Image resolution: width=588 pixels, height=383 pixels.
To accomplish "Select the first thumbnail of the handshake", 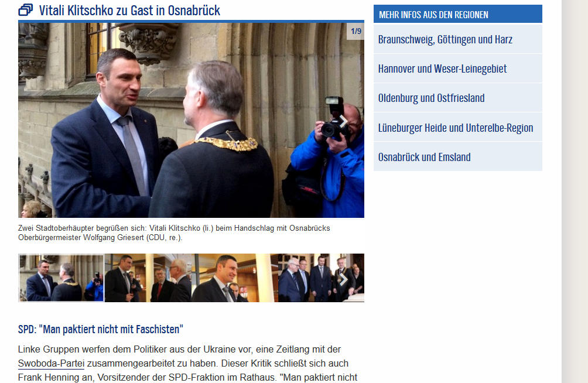I will tap(61, 278).
